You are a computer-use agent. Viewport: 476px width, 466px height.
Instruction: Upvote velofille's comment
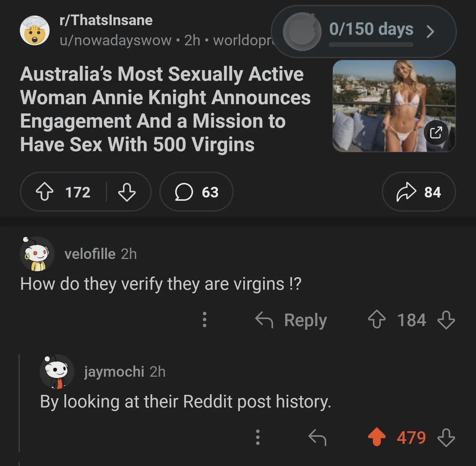377,320
